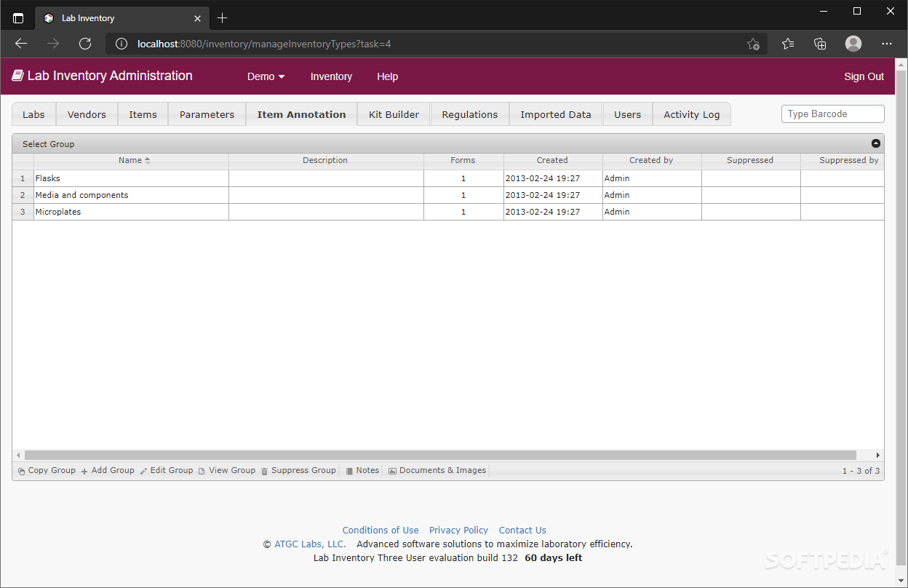Open the Notes for the group
This screenshot has width=908, height=588.
[x=362, y=470]
